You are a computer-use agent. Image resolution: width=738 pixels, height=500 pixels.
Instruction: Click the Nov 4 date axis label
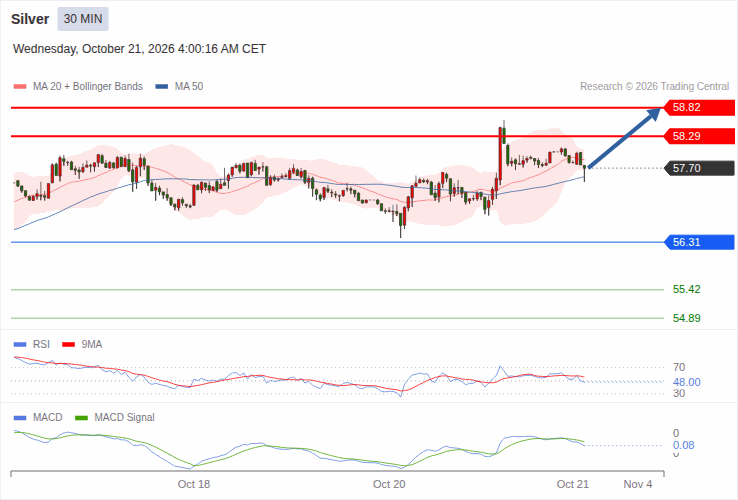(638, 484)
